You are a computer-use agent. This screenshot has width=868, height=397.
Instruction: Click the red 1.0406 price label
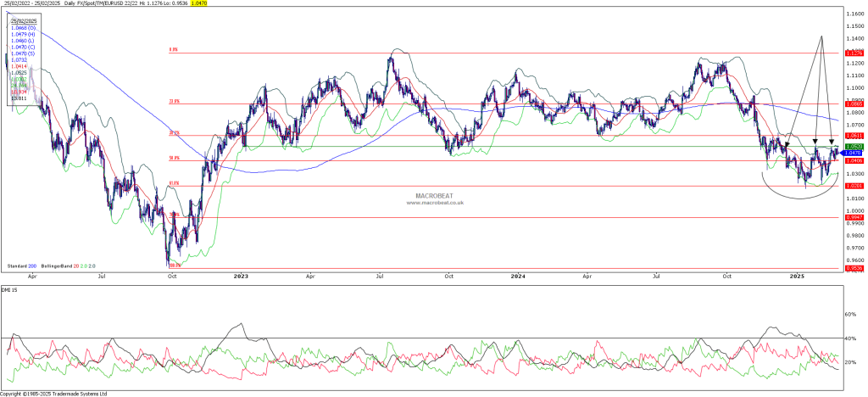(854, 160)
